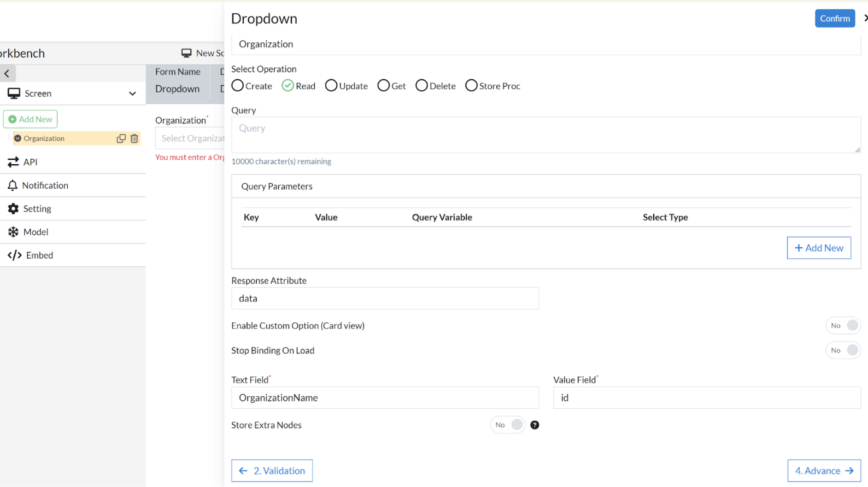The width and height of the screenshot is (868, 487).
Task: Click the help icon beside Store Extra Nodes
Action: 534,425
